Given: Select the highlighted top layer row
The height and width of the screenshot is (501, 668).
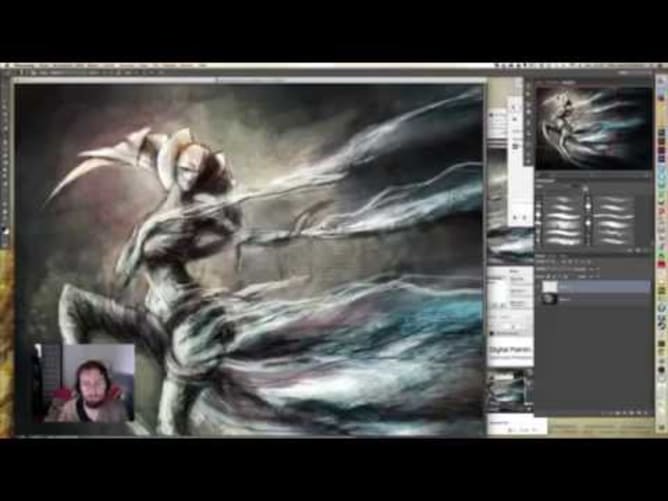Looking at the screenshot, I should pos(595,287).
